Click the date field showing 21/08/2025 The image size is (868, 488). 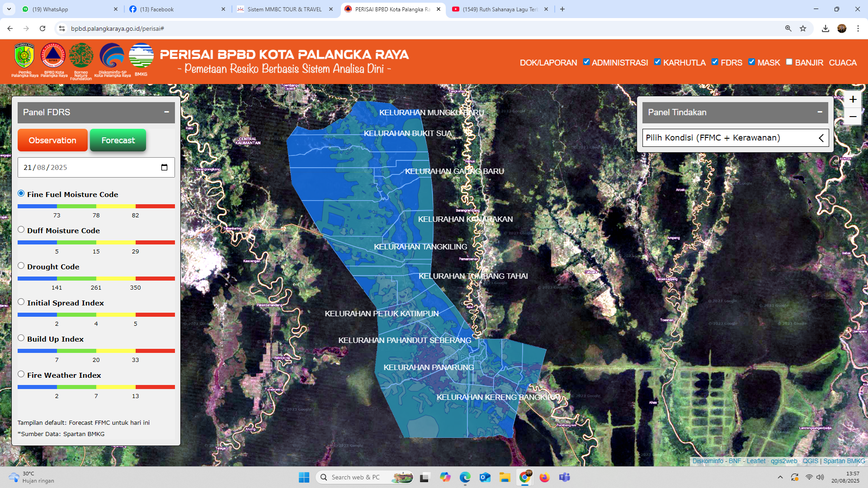click(x=96, y=167)
